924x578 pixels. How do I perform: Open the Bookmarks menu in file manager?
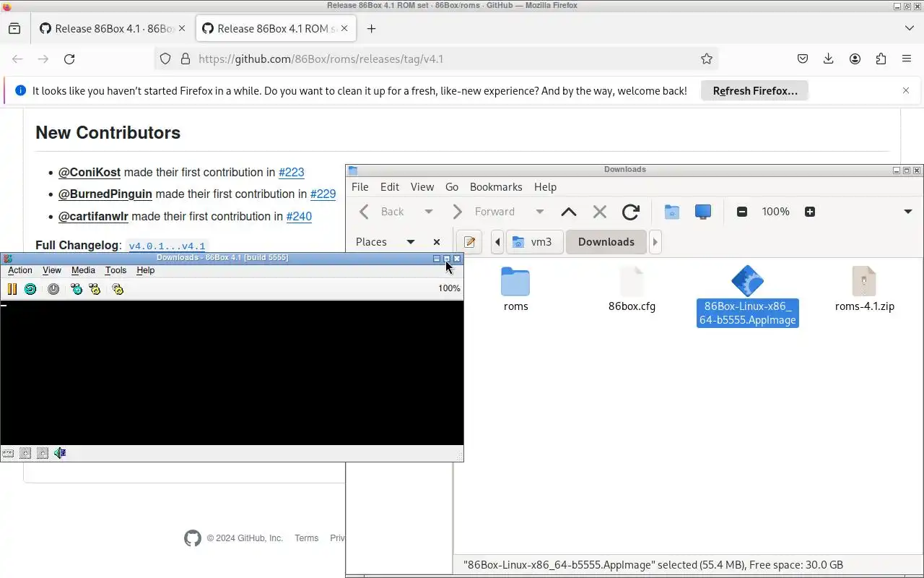tap(496, 186)
